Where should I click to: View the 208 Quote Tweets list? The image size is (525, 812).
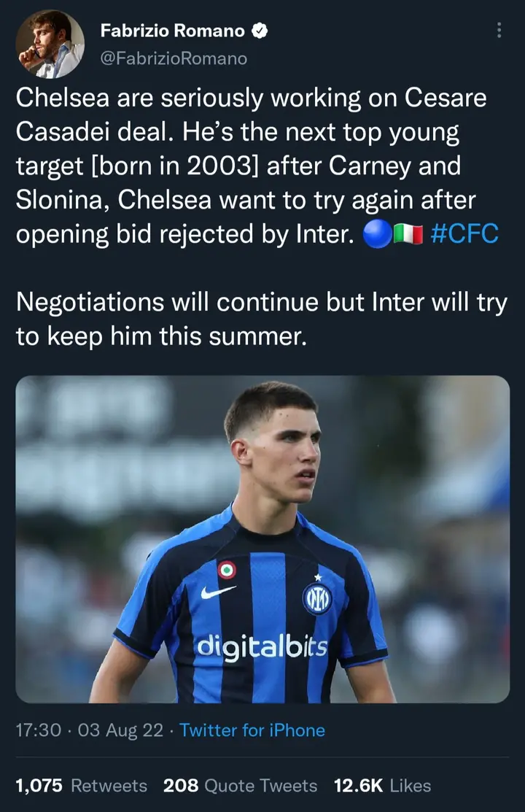(x=240, y=786)
